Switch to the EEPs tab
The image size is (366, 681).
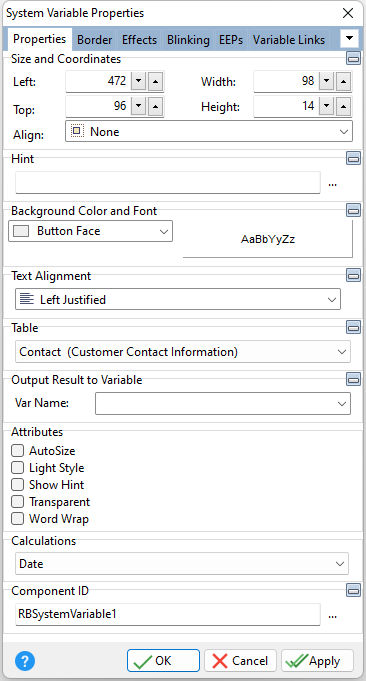click(231, 40)
